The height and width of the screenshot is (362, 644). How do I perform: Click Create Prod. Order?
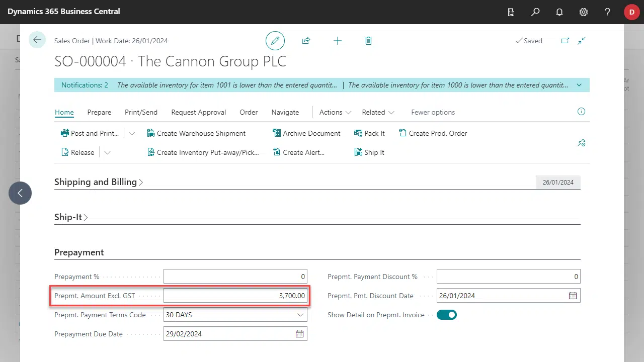coord(433,133)
